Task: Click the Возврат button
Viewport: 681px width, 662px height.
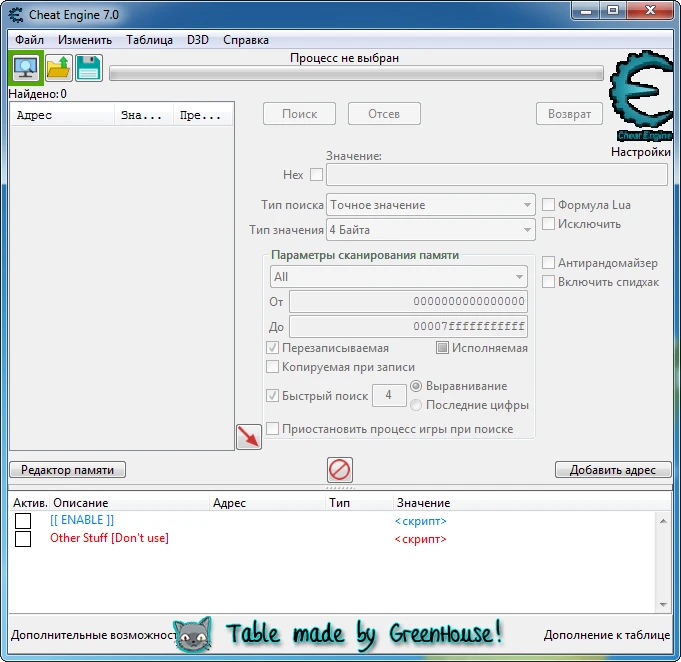Action: (569, 114)
